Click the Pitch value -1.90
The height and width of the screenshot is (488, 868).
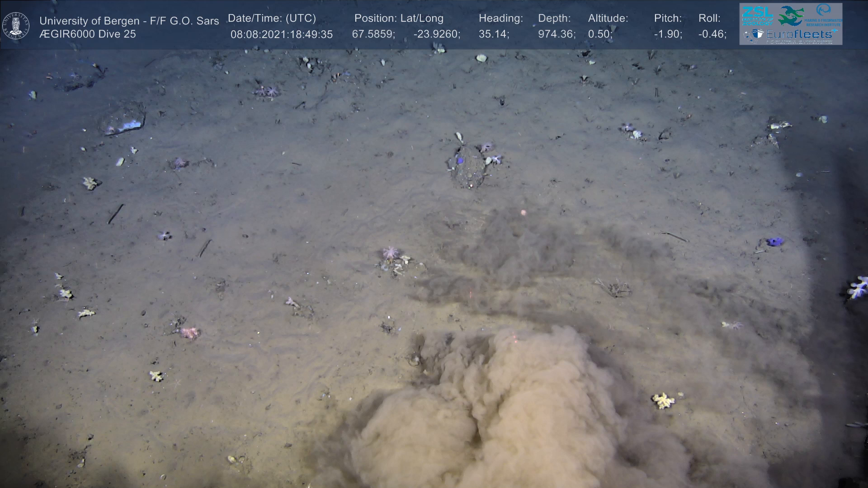(x=668, y=34)
